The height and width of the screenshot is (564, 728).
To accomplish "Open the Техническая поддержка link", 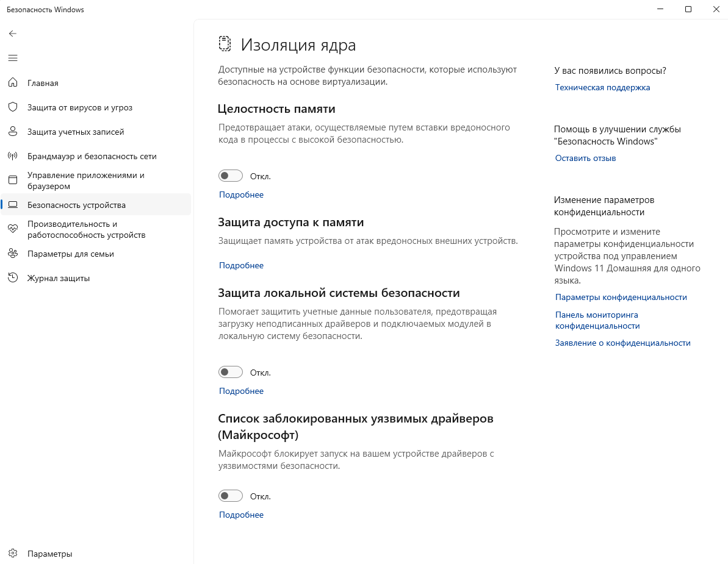I will pos(602,87).
